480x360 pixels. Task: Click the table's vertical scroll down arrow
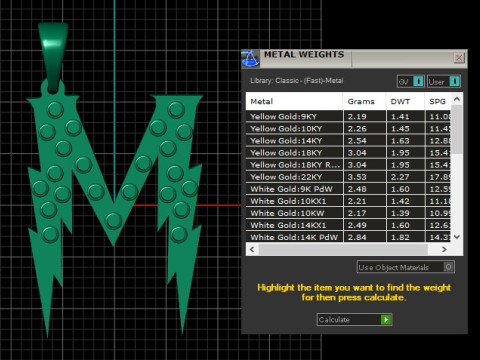tap(457, 237)
